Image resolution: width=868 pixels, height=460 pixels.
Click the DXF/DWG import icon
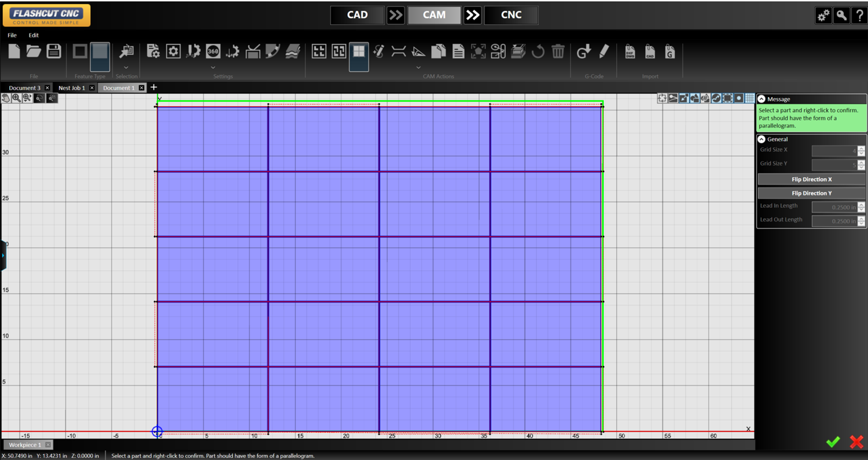click(630, 51)
